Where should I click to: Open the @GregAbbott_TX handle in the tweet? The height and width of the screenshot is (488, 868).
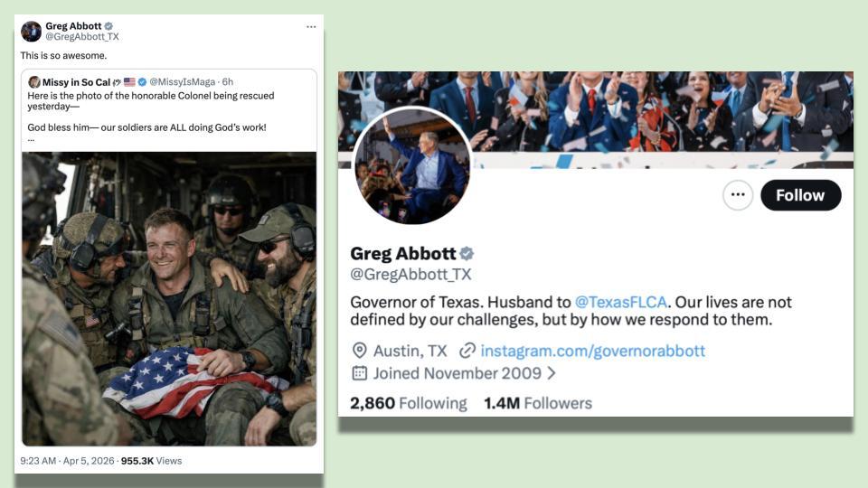[82, 36]
